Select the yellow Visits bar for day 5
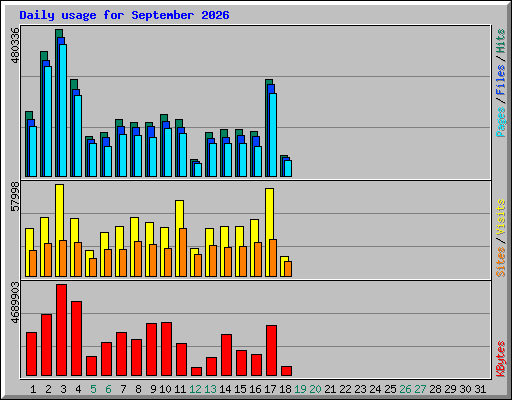The width and height of the screenshot is (512, 400). [90, 263]
